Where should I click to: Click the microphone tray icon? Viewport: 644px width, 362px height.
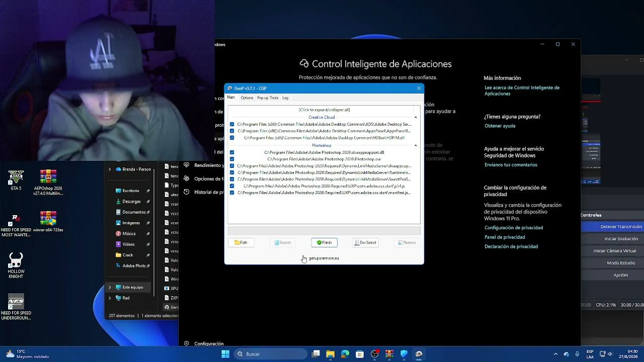(x=577, y=354)
